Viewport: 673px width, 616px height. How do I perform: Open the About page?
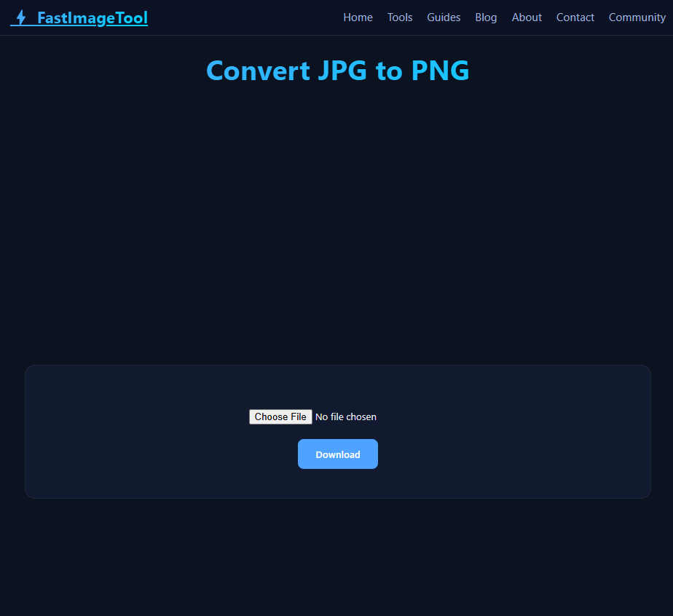coord(527,17)
